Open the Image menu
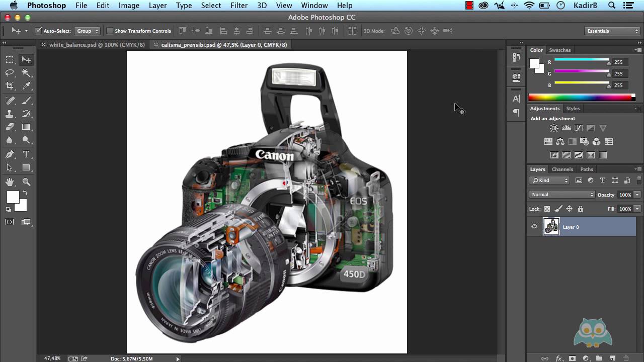Viewport: 644px width, 362px height. coord(129,5)
